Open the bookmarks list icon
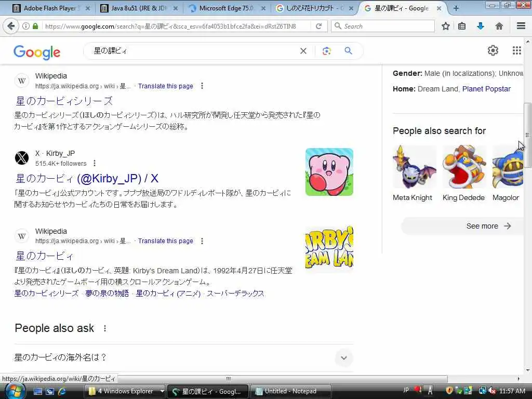532x399 pixels. (x=462, y=26)
